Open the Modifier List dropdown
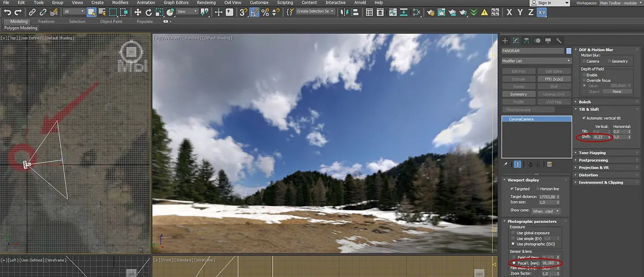Screen dimensions: 644x277 537,61
